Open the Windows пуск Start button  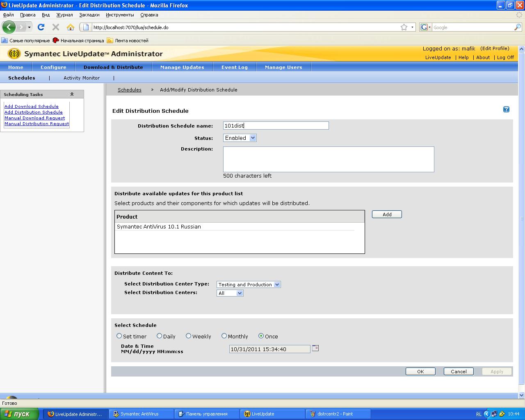click(x=20, y=414)
